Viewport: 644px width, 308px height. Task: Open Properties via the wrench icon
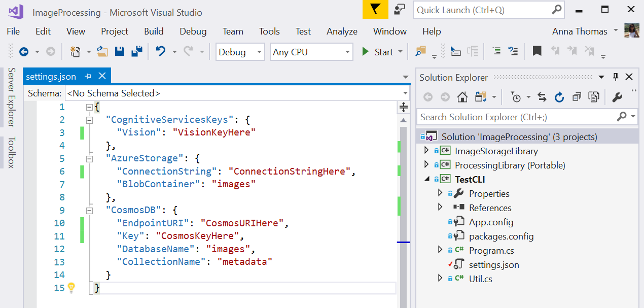pos(617,97)
